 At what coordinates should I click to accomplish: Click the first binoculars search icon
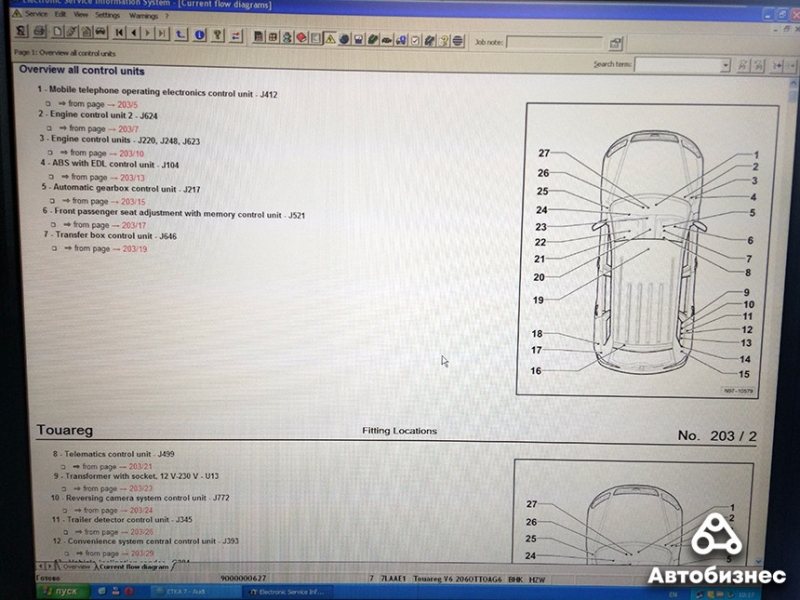(742, 65)
